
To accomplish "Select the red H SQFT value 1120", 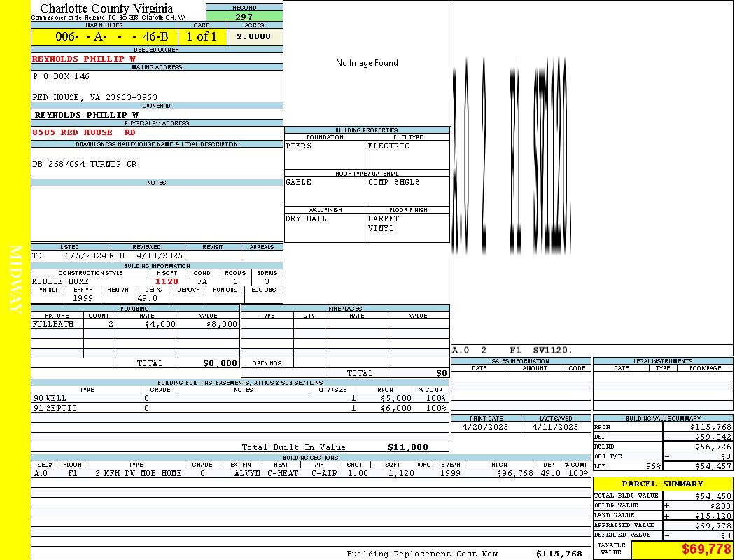I will point(167,281).
